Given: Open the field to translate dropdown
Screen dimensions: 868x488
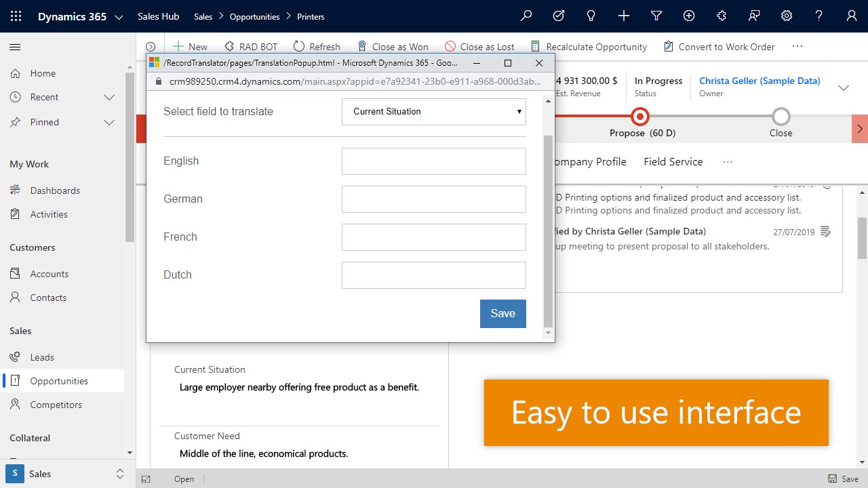Looking at the screenshot, I should coord(434,111).
